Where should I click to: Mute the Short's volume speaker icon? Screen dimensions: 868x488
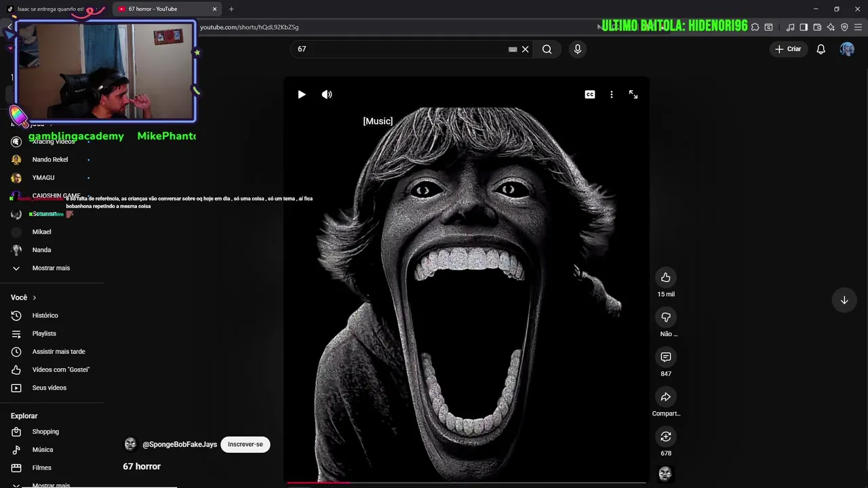tap(327, 95)
